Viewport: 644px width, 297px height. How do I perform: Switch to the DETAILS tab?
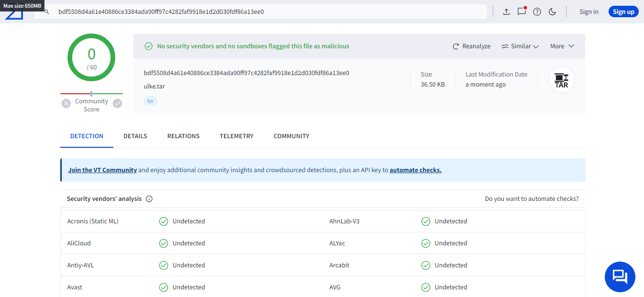click(x=135, y=136)
